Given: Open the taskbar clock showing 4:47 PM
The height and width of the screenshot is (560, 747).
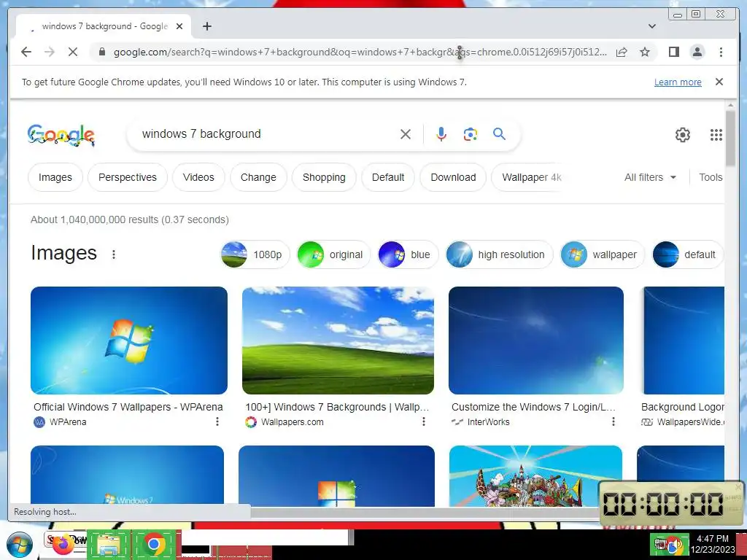Looking at the screenshot, I should coord(712,544).
